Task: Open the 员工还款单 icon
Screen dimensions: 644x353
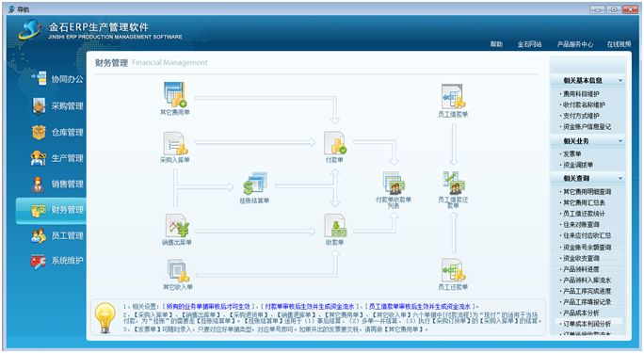Action: coord(453,269)
